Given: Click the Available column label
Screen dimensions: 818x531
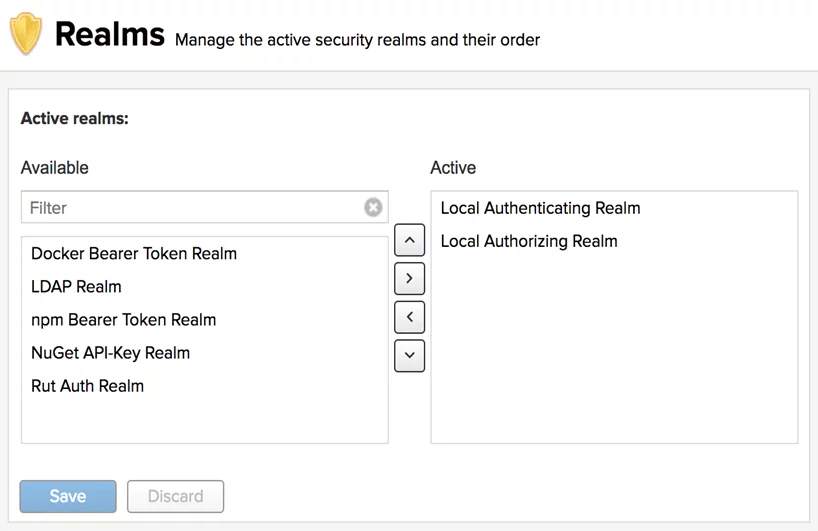Looking at the screenshot, I should [55, 168].
